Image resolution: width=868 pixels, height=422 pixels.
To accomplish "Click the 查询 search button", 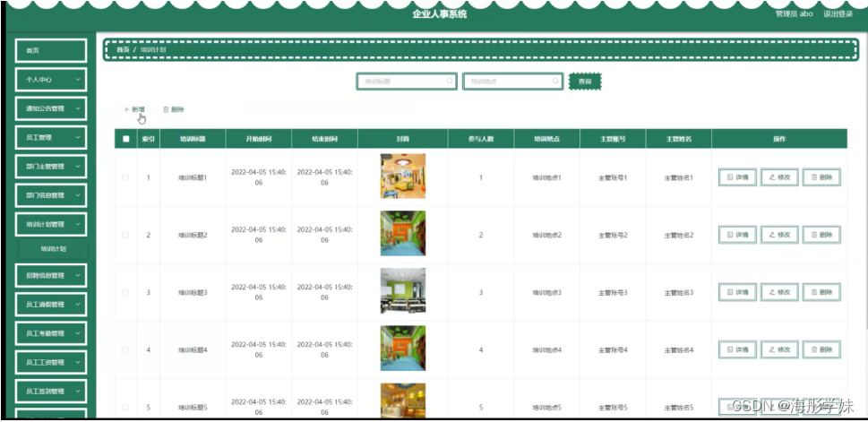I will tap(585, 82).
